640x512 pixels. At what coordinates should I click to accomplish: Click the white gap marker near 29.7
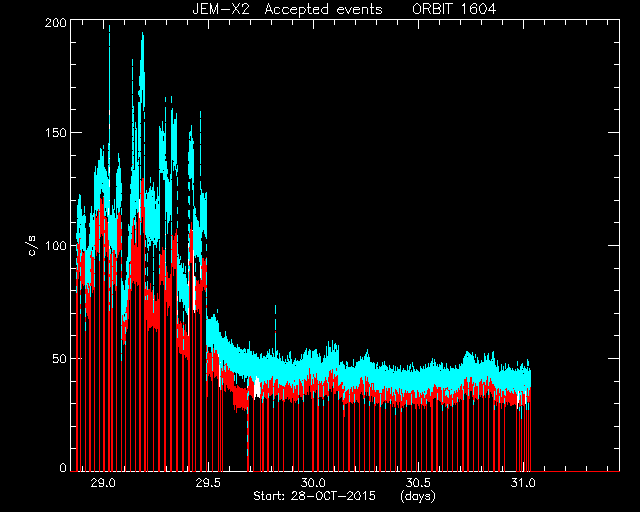point(257,387)
